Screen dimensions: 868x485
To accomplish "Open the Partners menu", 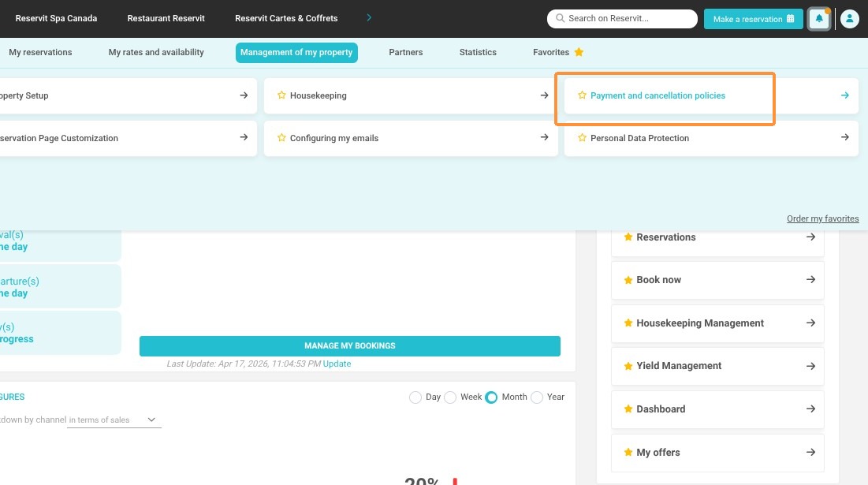I will point(406,52).
